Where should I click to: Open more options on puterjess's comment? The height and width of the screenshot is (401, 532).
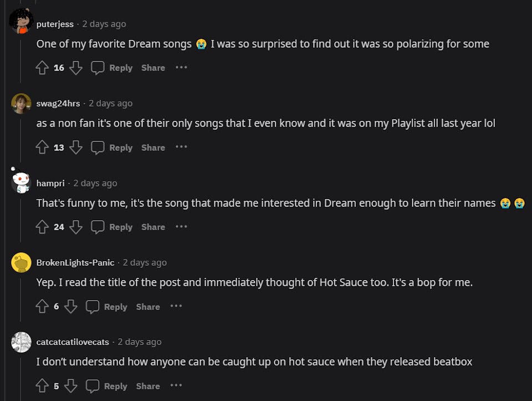pyautogui.click(x=181, y=68)
